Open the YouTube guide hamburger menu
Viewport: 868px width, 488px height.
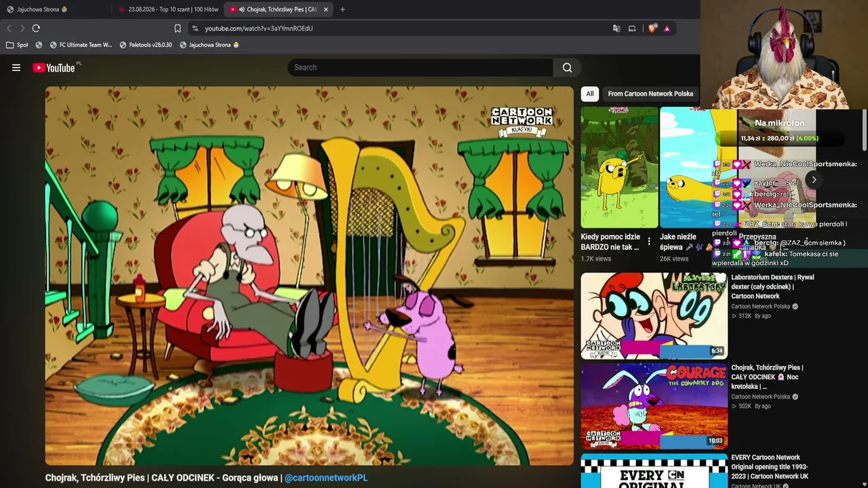tap(16, 68)
